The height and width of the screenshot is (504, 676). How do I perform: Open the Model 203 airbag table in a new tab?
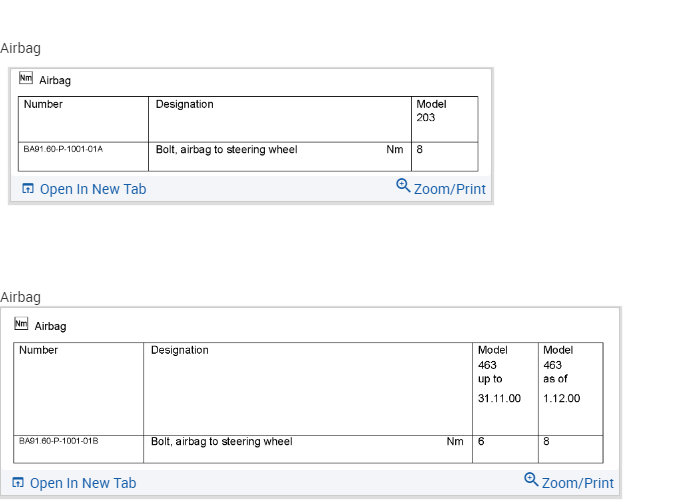point(92,189)
